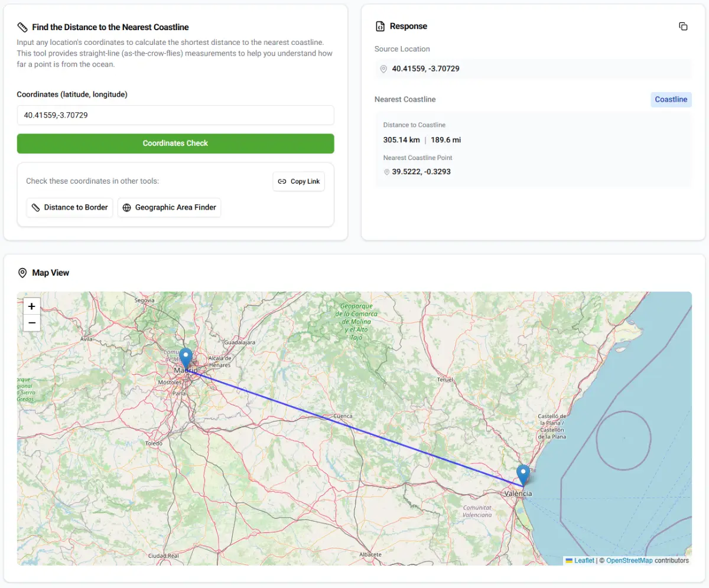
Task: Click the blue Coastline badge
Action: point(671,100)
